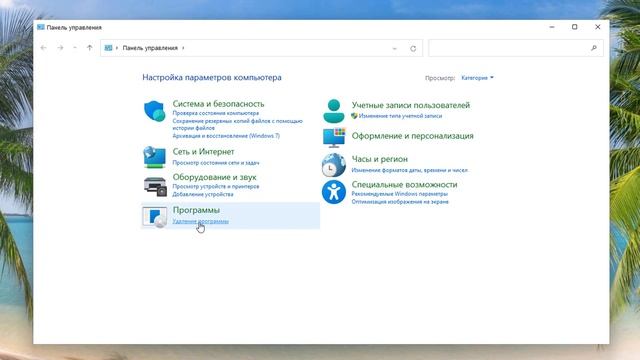Click Рекомендуемые Windows параметры link
The width and height of the screenshot is (640, 360).
[x=400, y=194]
